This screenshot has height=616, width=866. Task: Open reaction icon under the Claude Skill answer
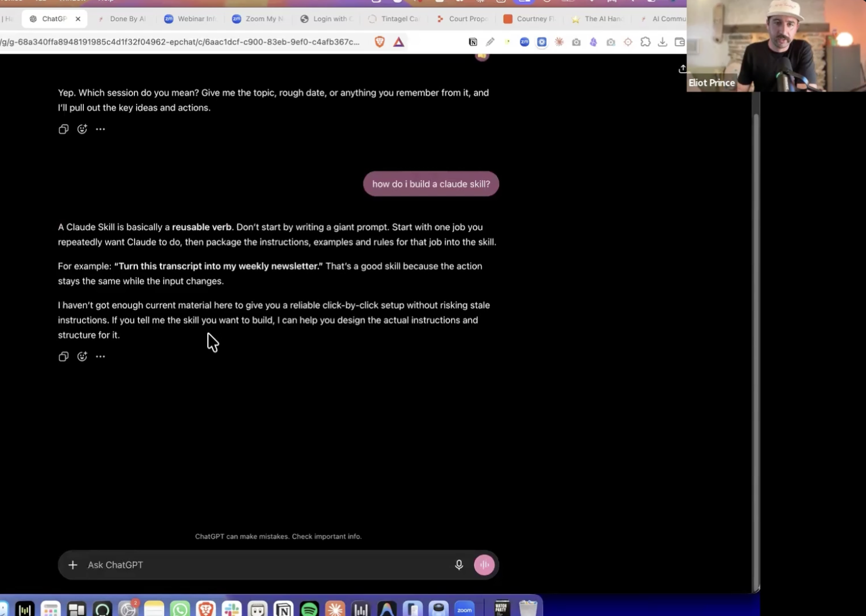click(82, 357)
